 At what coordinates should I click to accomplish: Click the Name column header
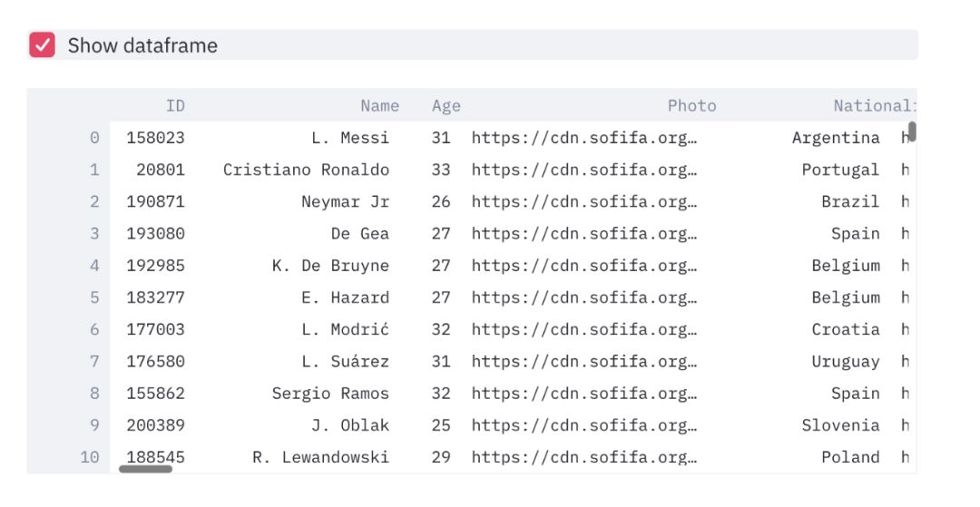coord(379,106)
